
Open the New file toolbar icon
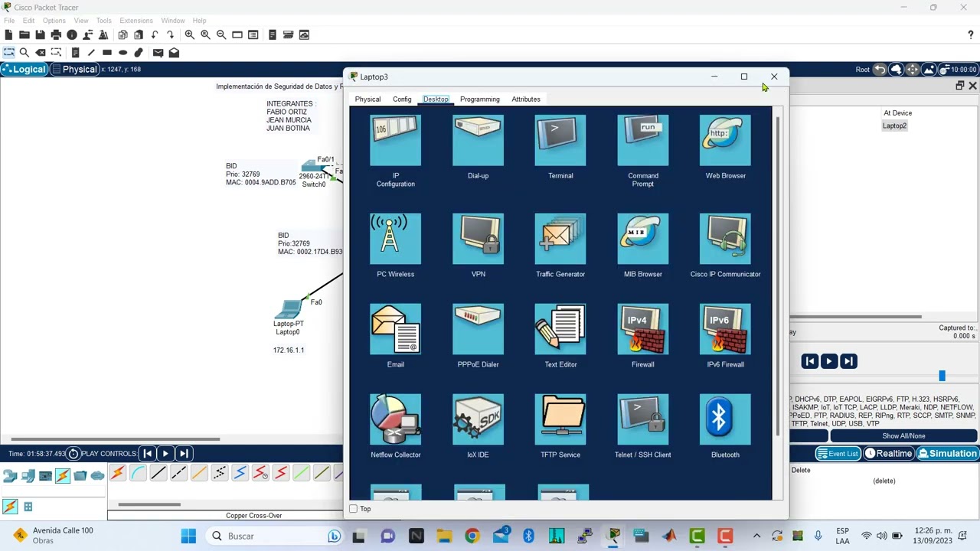[x=8, y=34]
